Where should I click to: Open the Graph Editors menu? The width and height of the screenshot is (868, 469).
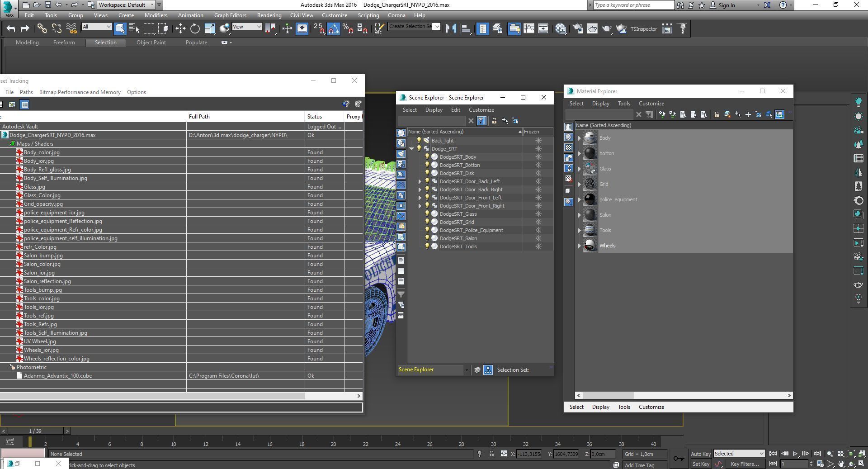pyautogui.click(x=230, y=15)
